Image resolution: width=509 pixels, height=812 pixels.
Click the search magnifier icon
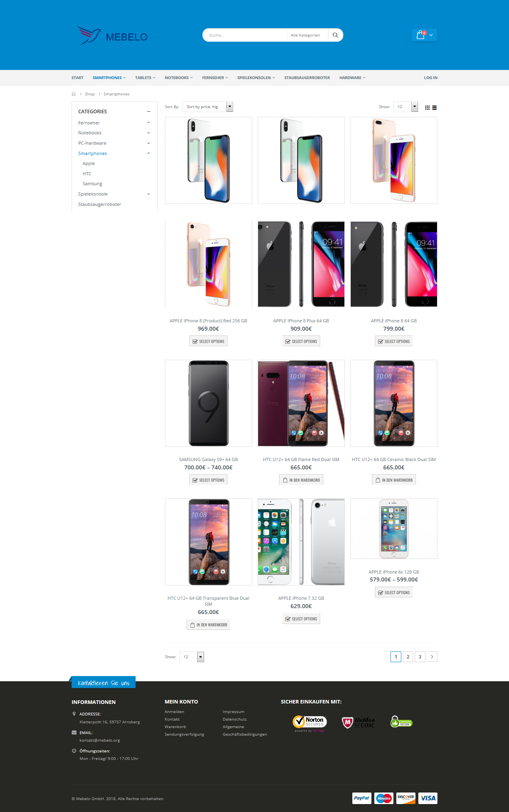click(x=335, y=35)
